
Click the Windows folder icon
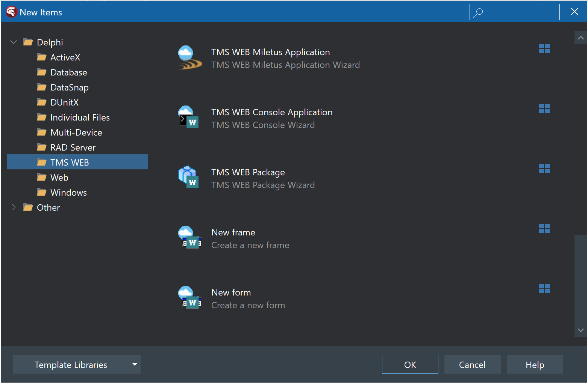(x=42, y=192)
